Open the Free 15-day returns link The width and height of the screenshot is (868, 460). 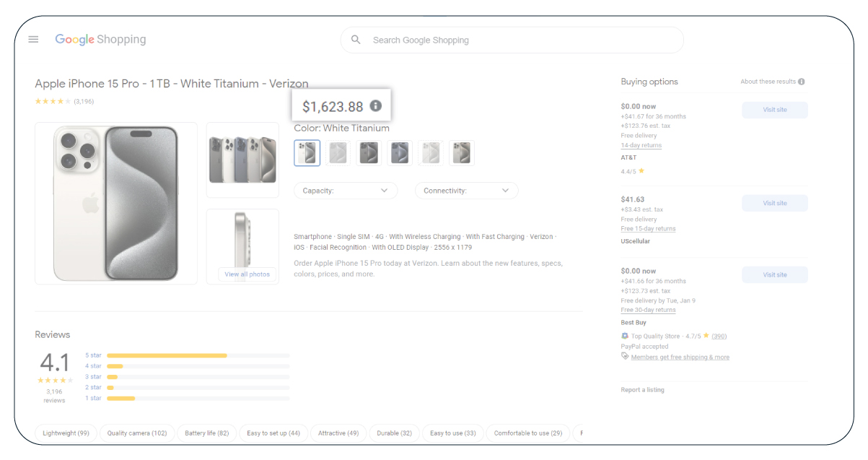649,228
